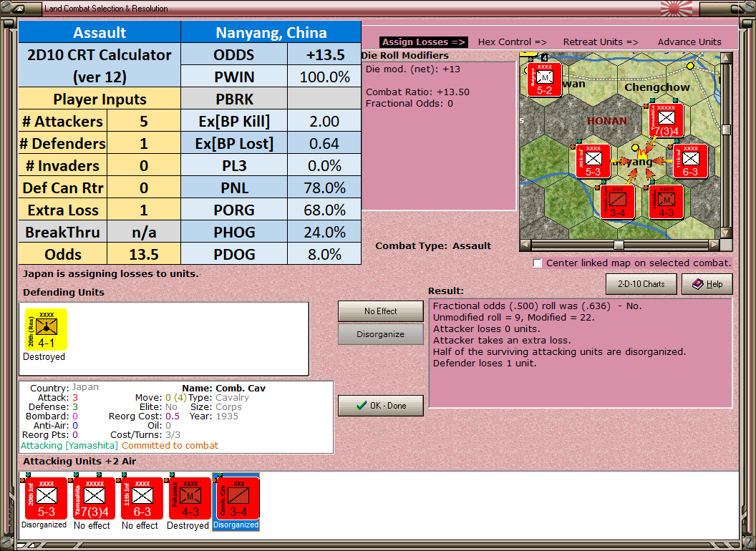Open the 2-D-10 Charts
The height and width of the screenshot is (551, 756).
coord(641,284)
